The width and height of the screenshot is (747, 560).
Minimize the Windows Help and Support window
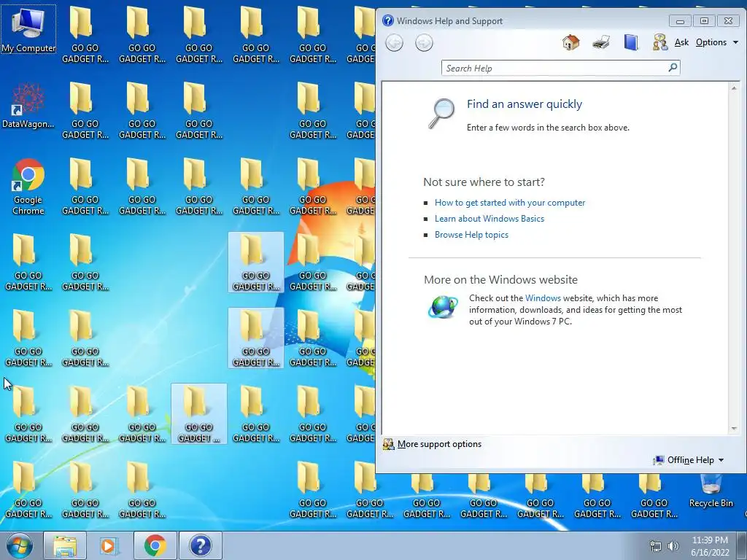click(x=680, y=21)
